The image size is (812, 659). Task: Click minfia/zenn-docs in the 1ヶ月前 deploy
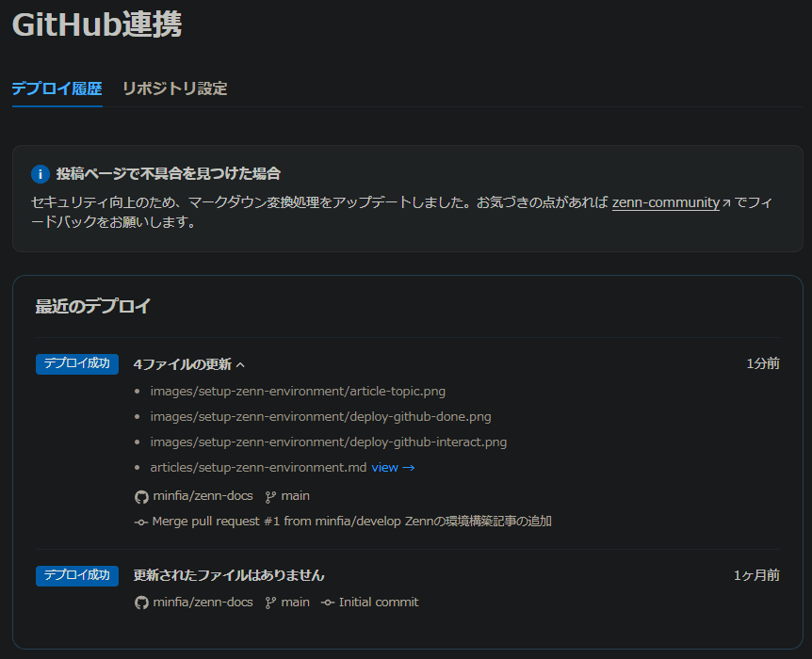coord(203,603)
